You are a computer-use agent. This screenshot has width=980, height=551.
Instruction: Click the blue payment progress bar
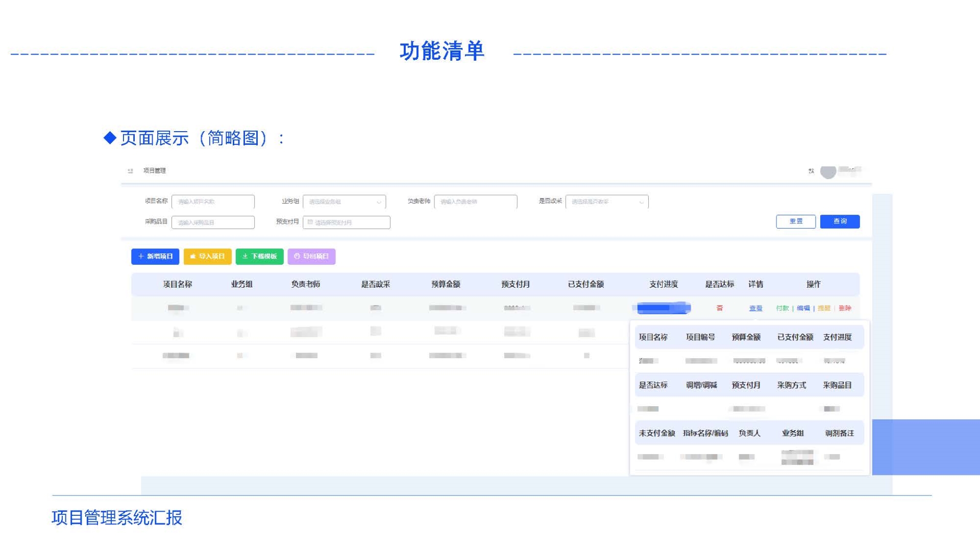tap(663, 308)
